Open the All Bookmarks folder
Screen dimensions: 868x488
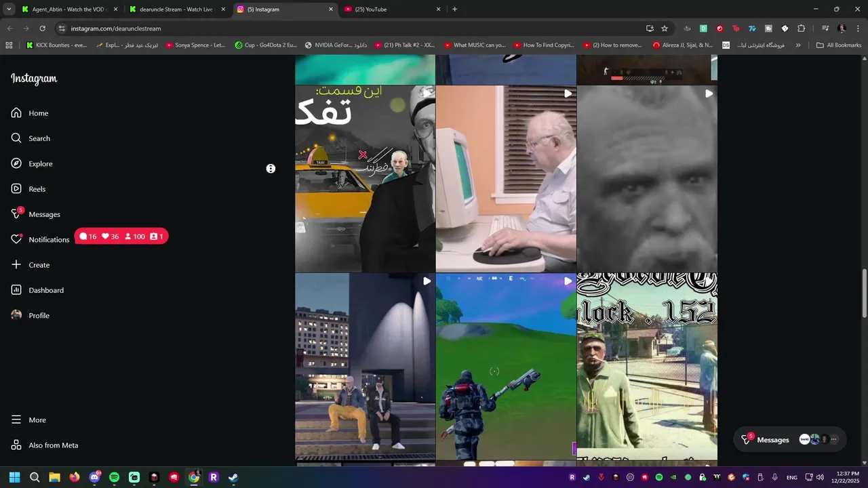click(x=838, y=45)
